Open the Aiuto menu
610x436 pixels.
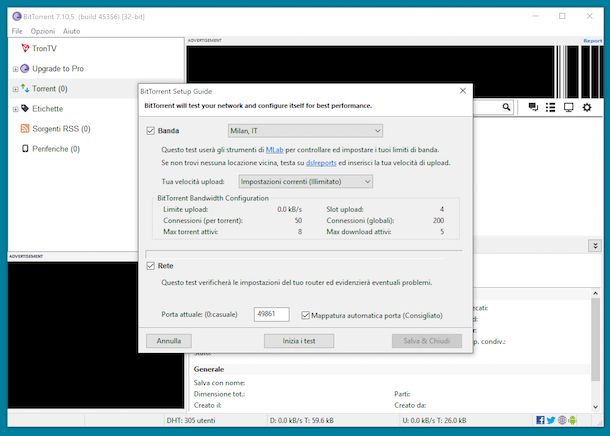(x=72, y=31)
